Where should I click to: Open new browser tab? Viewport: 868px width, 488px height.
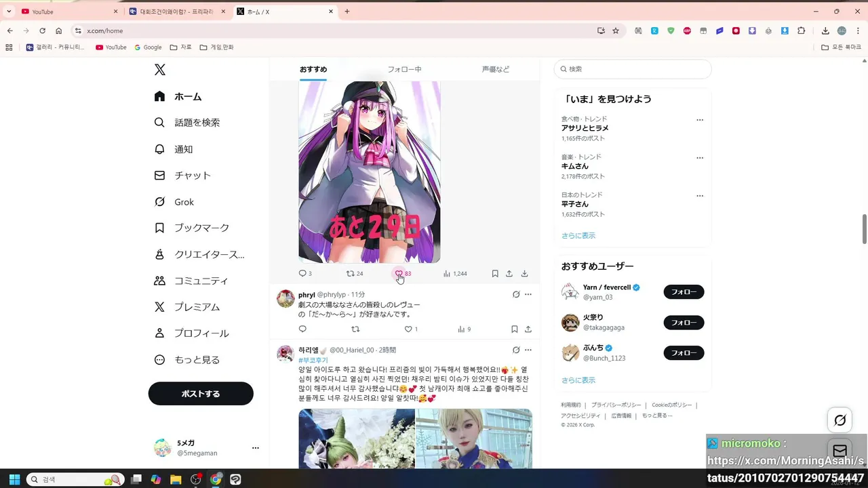pos(347,12)
